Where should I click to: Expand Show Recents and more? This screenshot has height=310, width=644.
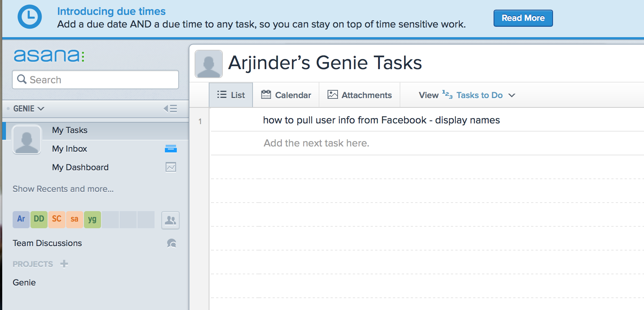63,189
